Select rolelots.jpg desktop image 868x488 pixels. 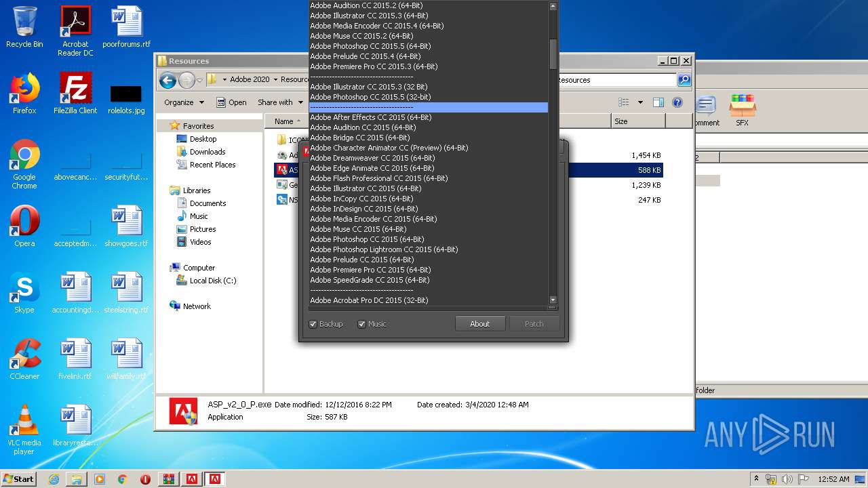127,98
